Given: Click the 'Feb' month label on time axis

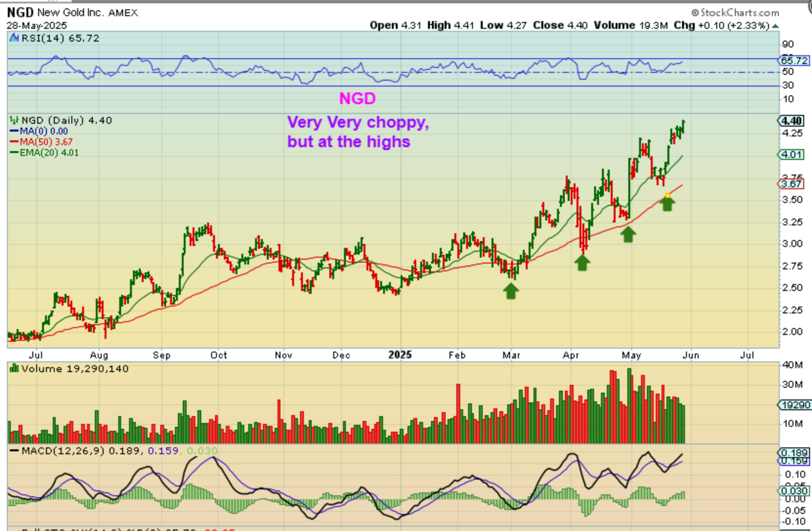Looking at the screenshot, I should [x=457, y=355].
